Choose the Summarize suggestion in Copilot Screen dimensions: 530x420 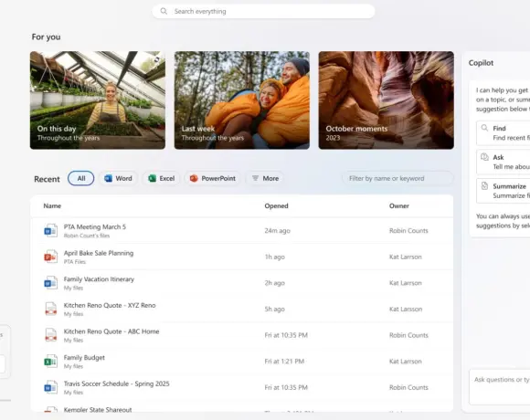point(503,191)
